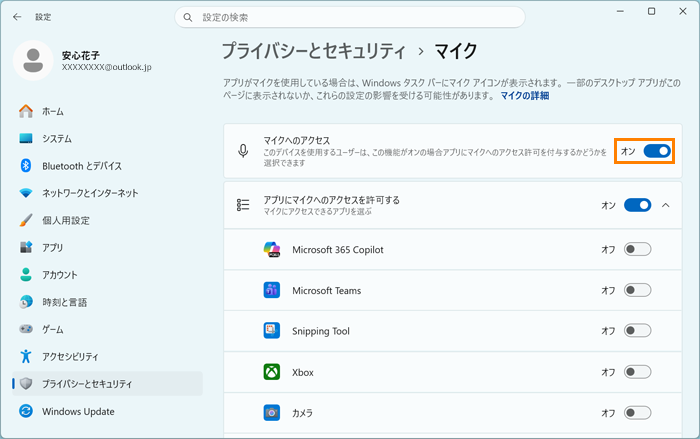Viewport: 700px width, 439px height.
Task: Click the アプリ icon in sidebar
Action: [x=26, y=247]
